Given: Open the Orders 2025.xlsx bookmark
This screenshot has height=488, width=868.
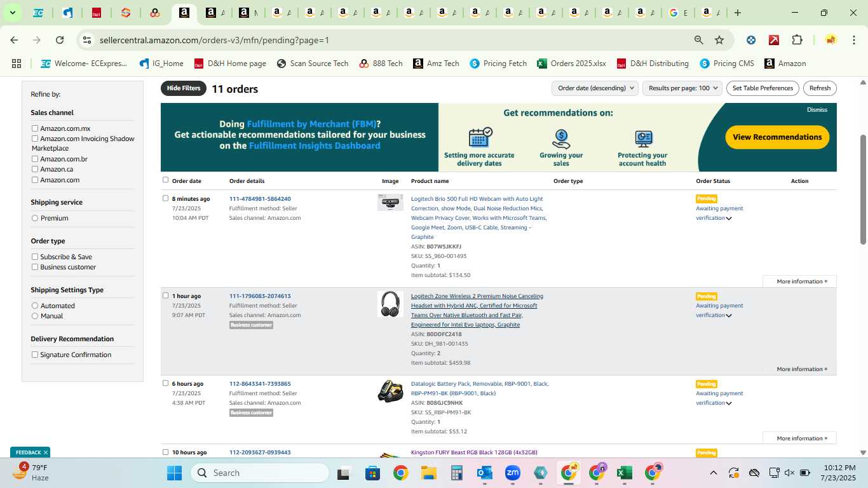Looking at the screenshot, I should (x=571, y=64).
